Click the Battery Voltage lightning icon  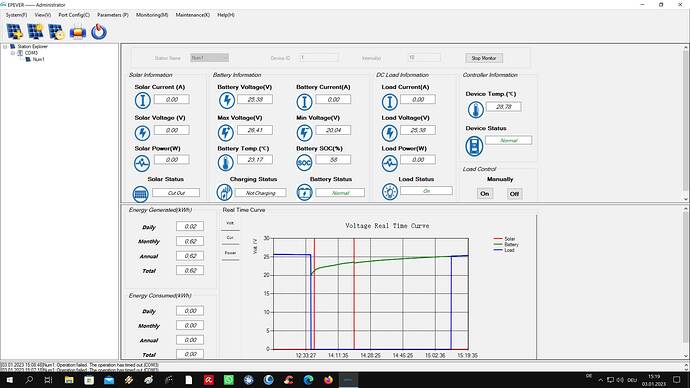227,100
